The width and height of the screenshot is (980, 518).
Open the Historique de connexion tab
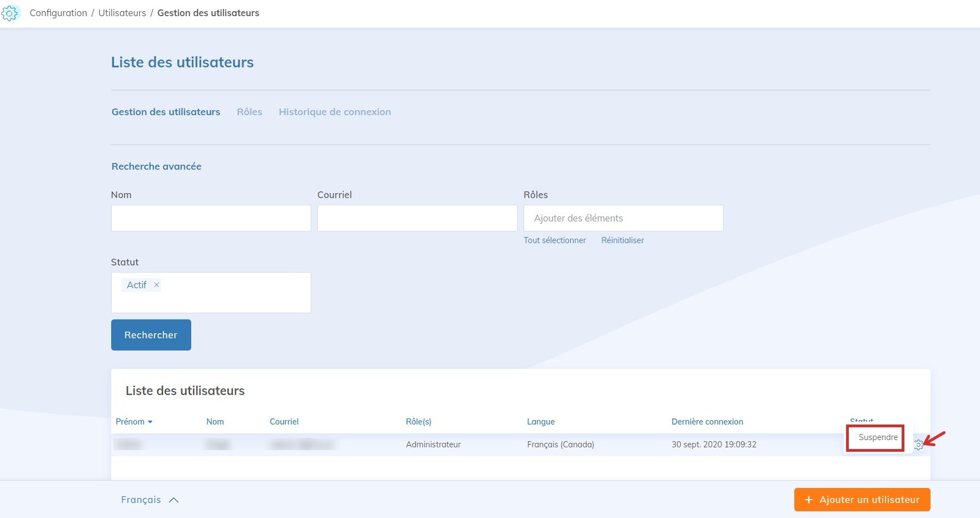[335, 112]
